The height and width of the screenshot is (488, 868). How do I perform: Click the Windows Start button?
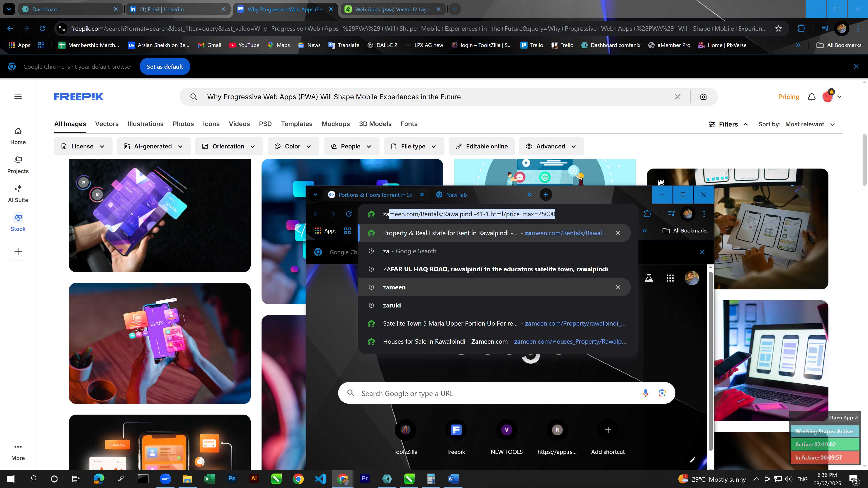[x=10, y=479]
